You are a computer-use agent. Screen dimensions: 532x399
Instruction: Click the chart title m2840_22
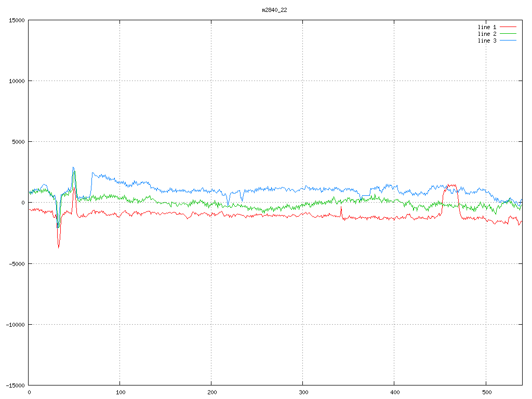tap(274, 10)
